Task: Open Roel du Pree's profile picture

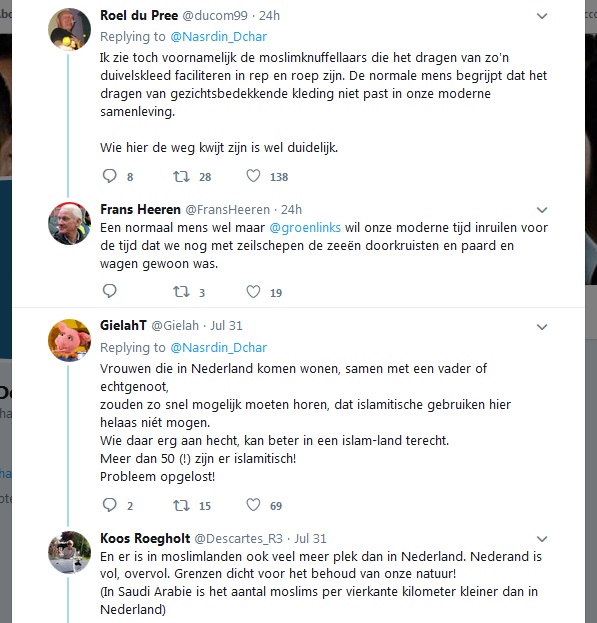Action: coord(70,29)
